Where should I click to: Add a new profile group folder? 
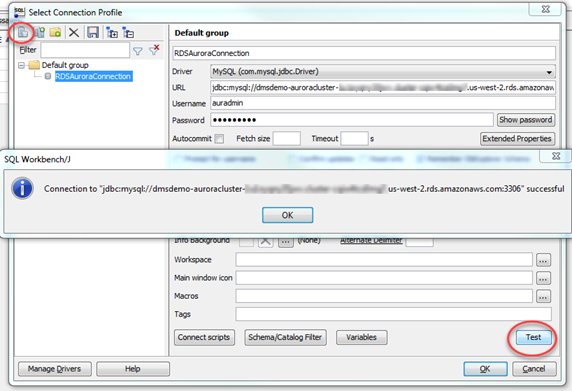coord(55,33)
